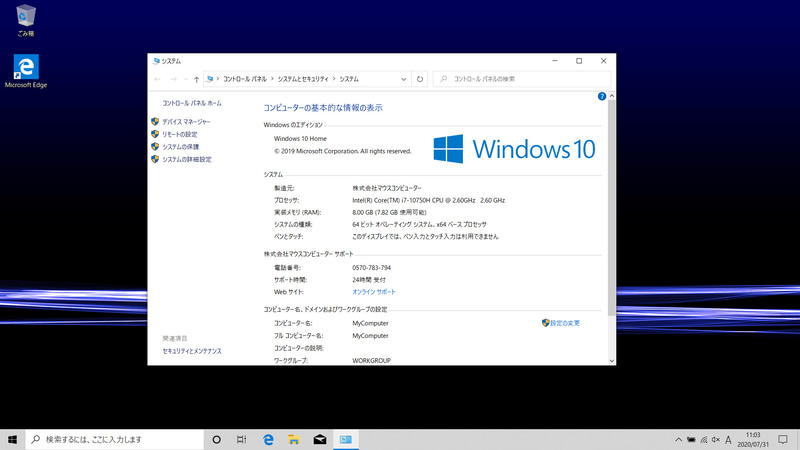Open the blue Help question mark icon

coord(602,96)
